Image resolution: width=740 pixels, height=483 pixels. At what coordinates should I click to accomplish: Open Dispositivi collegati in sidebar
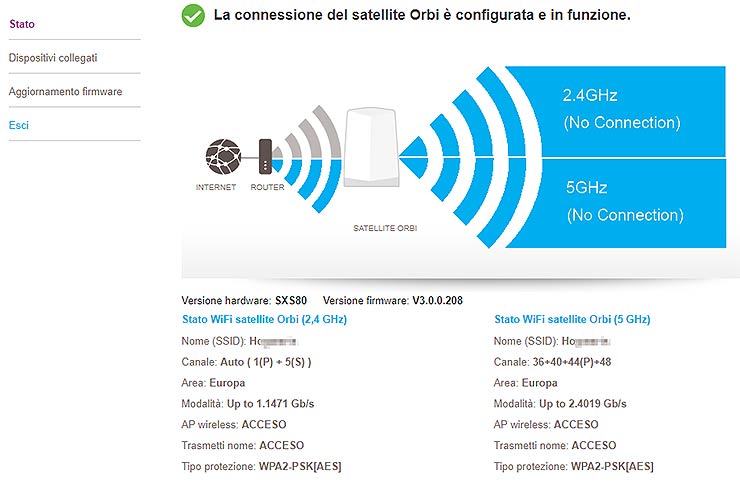[53, 58]
